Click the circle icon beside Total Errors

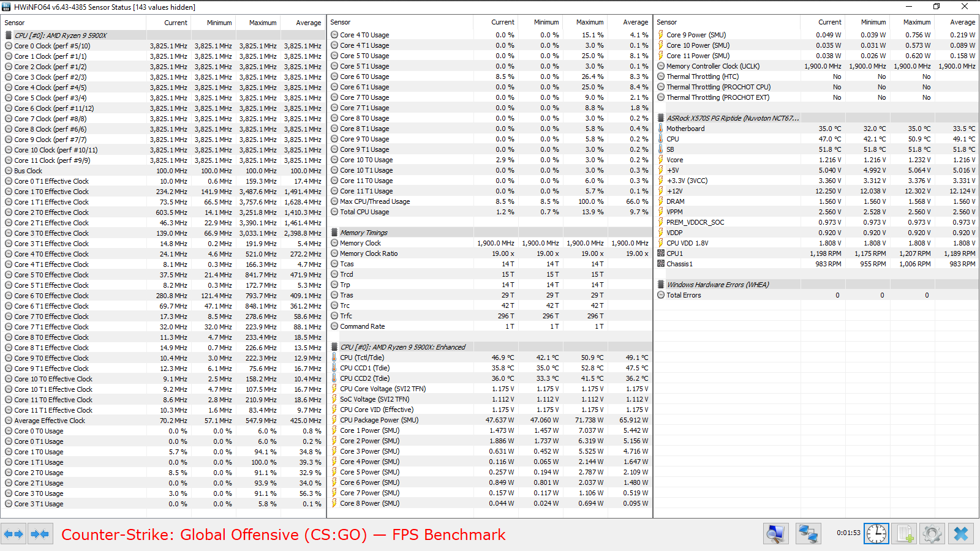(x=661, y=295)
